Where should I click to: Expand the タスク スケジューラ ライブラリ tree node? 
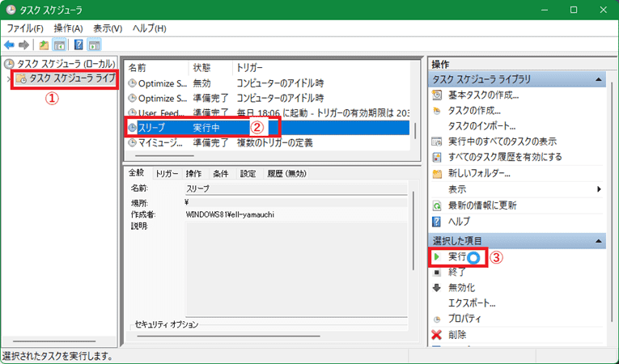tap(8, 79)
